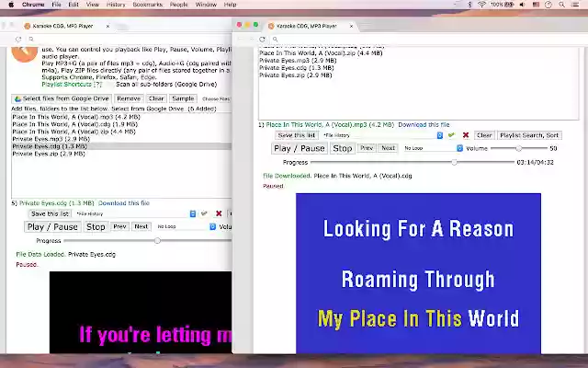Click Play / Pause in right window
The width and height of the screenshot is (588, 368).
[x=300, y=148]
